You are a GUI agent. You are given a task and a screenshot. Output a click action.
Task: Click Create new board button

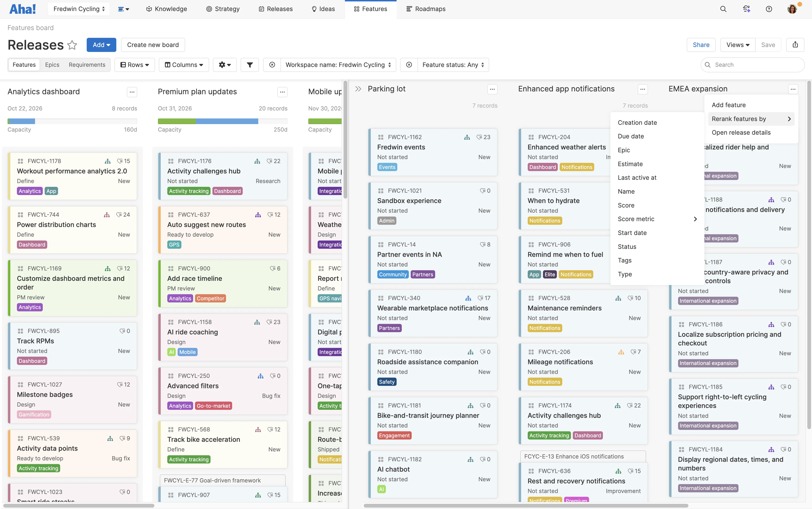pyautogui.click(x=153, y=45)
